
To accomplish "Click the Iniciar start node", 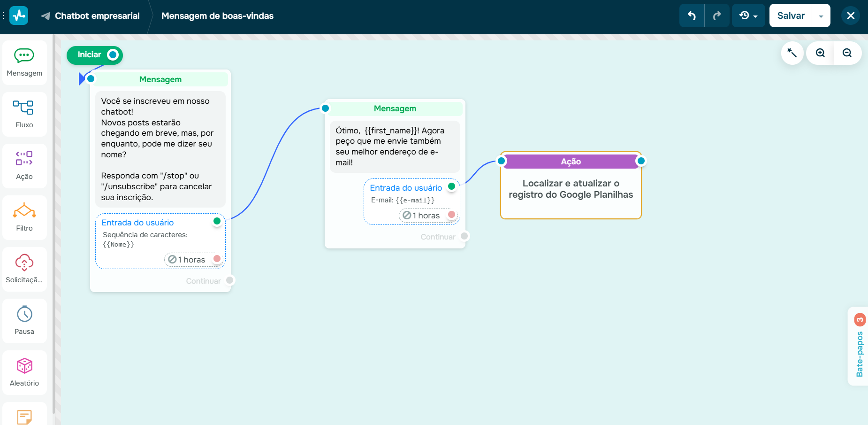I will (x=90, y=55).
